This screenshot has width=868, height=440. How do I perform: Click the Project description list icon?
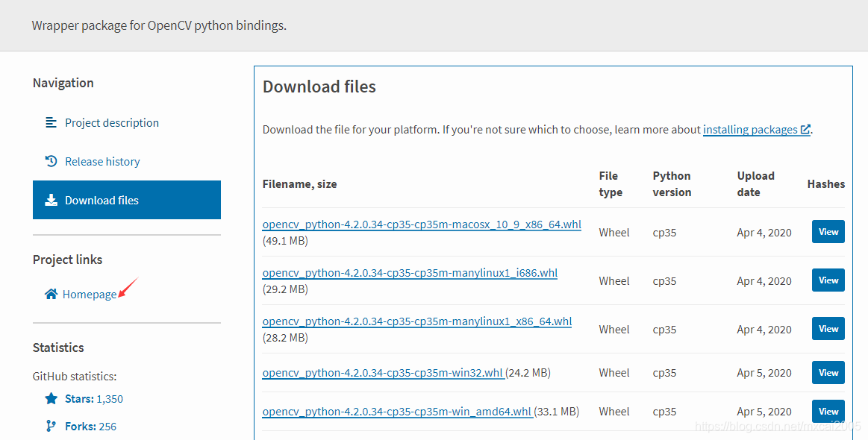point(51,122)
